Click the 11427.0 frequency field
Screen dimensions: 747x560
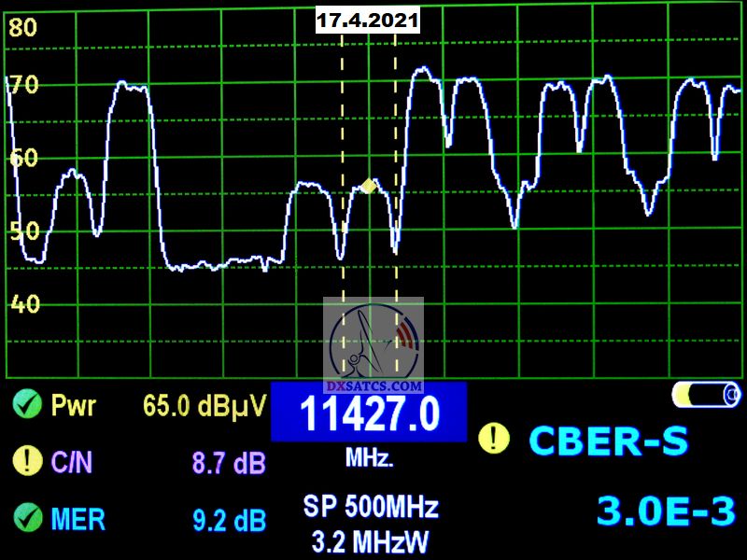coord(369,414)
